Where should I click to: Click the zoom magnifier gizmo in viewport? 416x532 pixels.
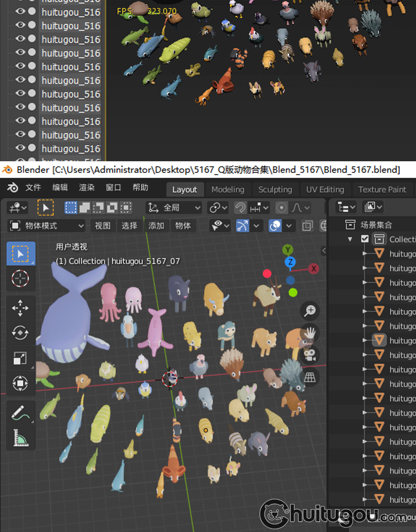[x=310, y=310]
